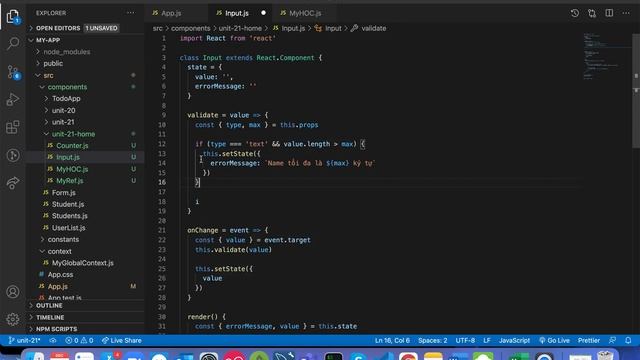Expand the TodoApp folder
640x360 pixels.
(86, 99)
